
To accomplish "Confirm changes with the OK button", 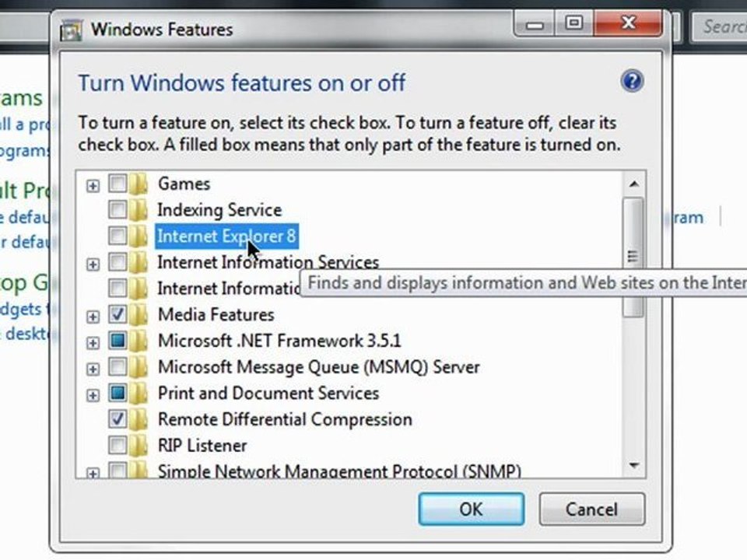I will coord(472,509).
